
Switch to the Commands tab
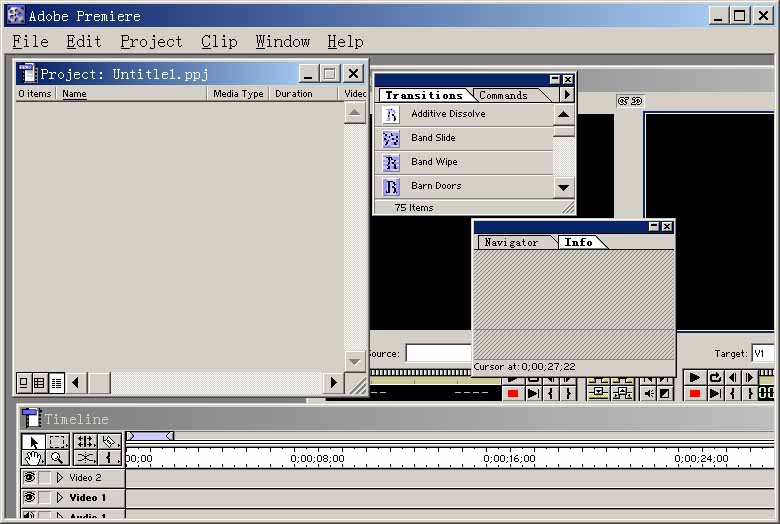click(x=503, y=95)
